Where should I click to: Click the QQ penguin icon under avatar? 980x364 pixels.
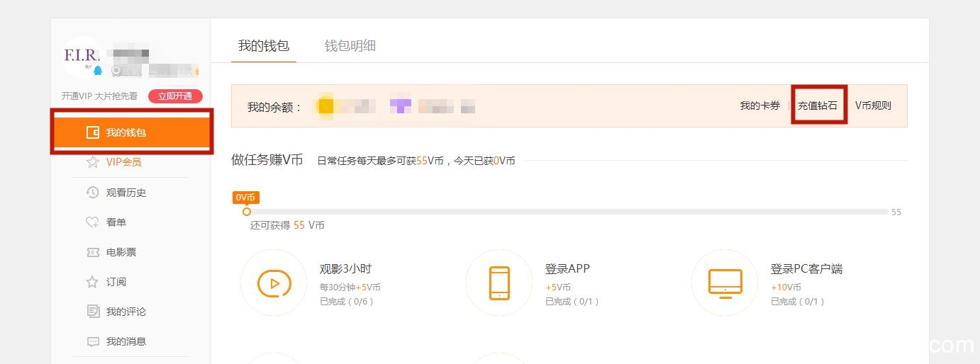[x=98, y=71]
